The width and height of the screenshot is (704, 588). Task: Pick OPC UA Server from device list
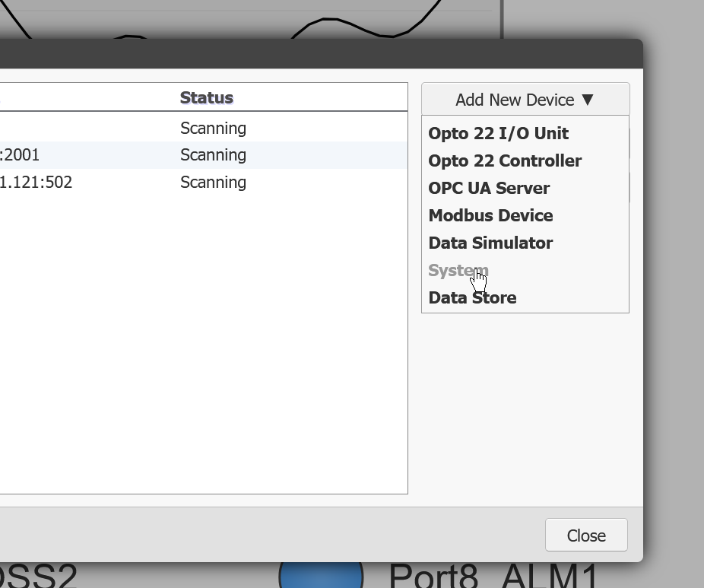(x=489, y=188)
